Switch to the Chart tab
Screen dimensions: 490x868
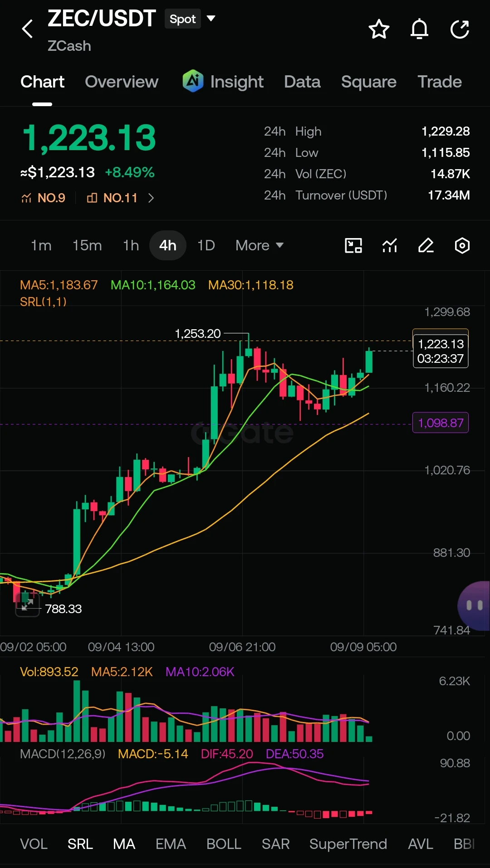[42, 82]
